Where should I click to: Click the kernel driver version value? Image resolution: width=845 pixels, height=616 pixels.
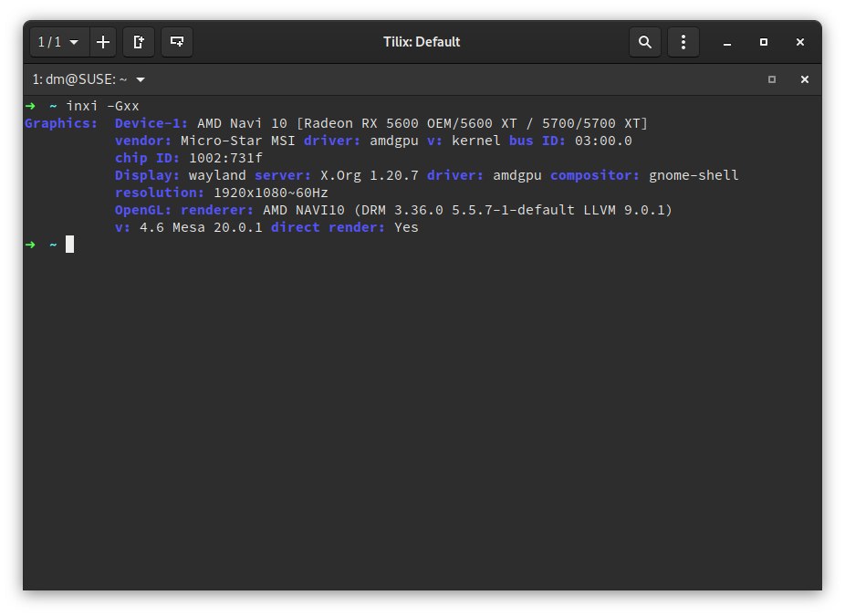(475, 141)
